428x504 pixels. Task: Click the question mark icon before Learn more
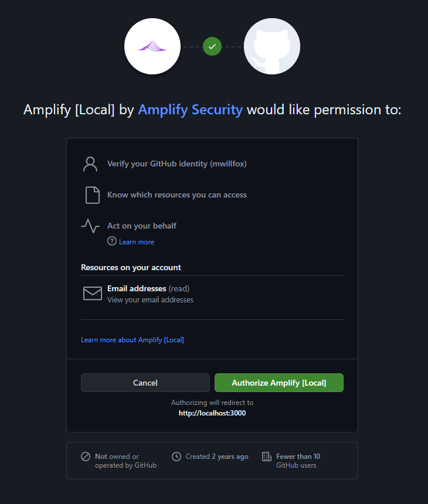pos(111,241)
